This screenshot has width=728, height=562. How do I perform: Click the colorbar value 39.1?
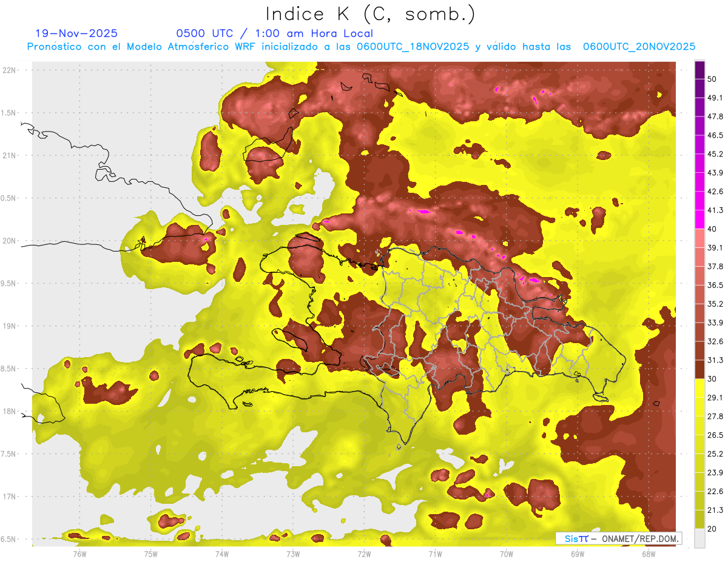pos(715,248)
